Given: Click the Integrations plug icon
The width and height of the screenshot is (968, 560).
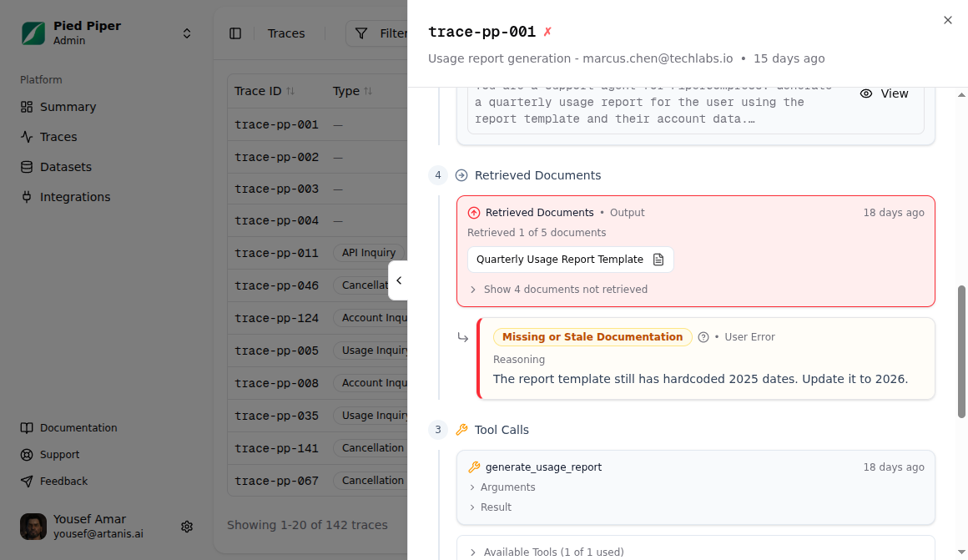Looking at the screenshot, I should click(x=26, y=196).
